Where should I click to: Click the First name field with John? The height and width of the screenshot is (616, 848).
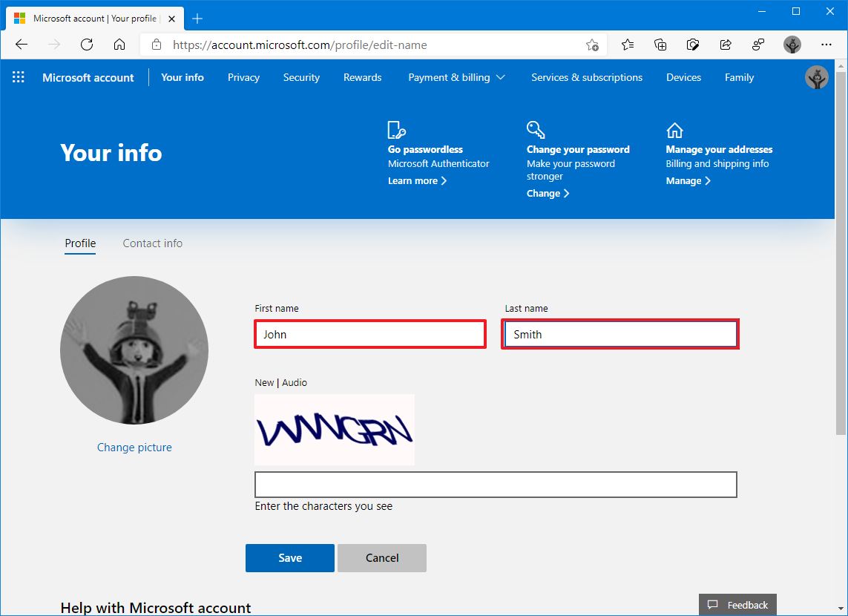point(370,334)
